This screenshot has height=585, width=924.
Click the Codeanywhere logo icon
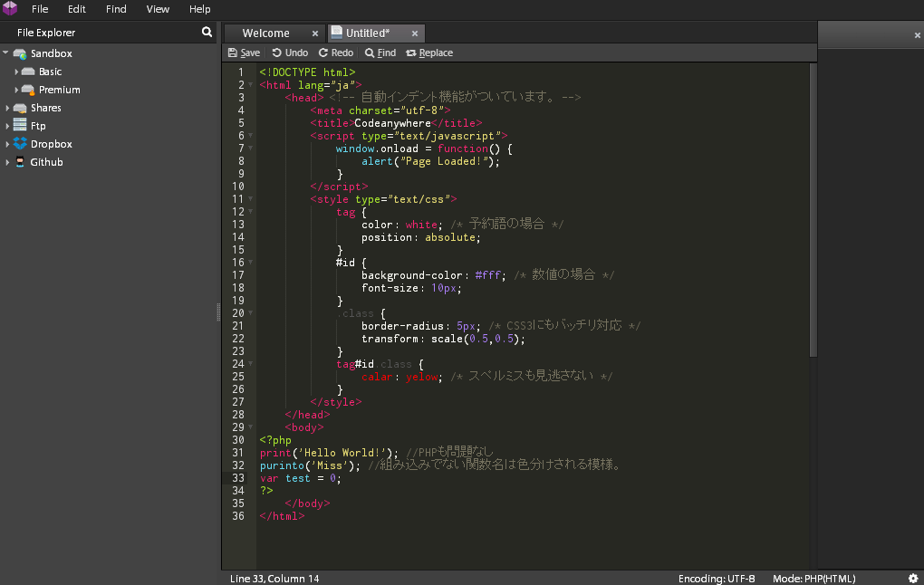[10, 9]
